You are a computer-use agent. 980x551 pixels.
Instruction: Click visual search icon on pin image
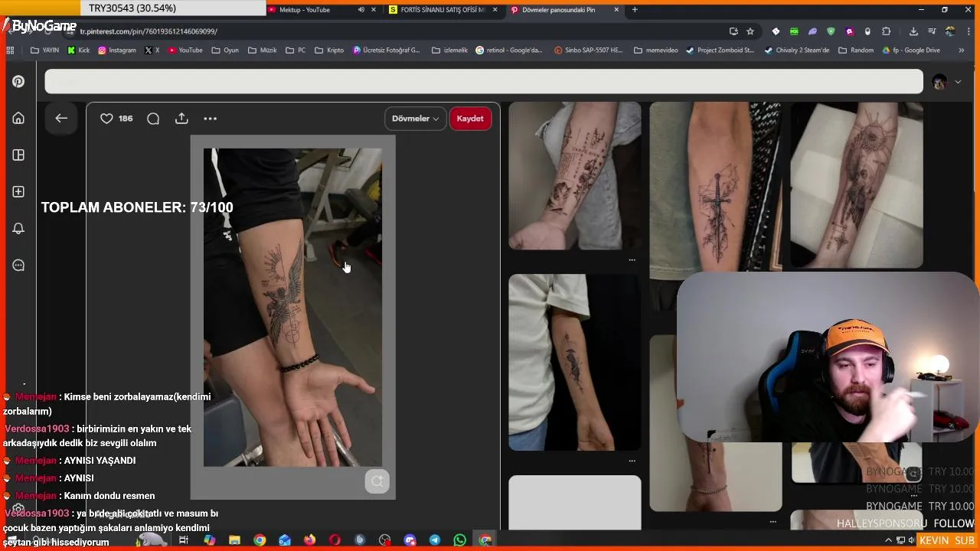(377, 481)
